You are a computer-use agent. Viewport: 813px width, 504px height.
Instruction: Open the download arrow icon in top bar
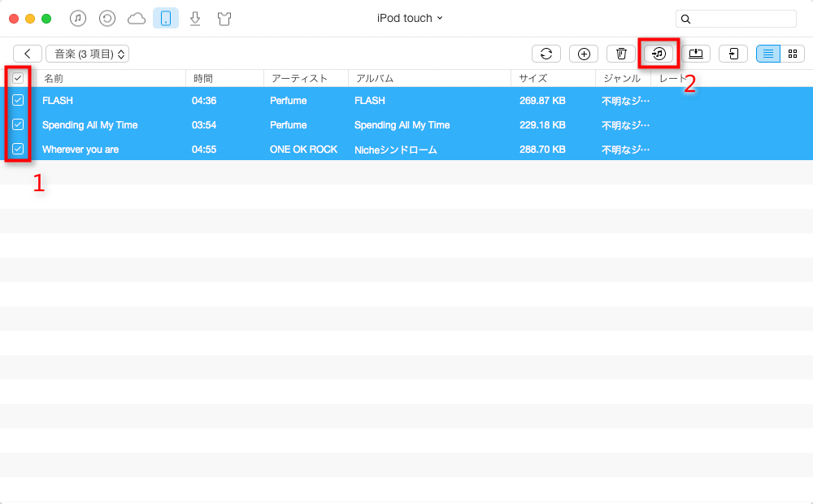coord(195,19)
